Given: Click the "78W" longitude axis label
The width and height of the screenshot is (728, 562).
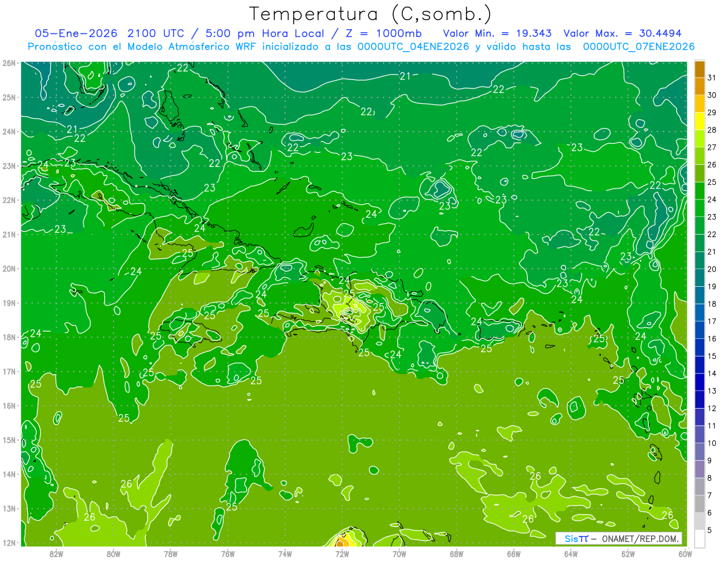Looking at the screenshot, I should pyautogui.click(x=170, y=553).
